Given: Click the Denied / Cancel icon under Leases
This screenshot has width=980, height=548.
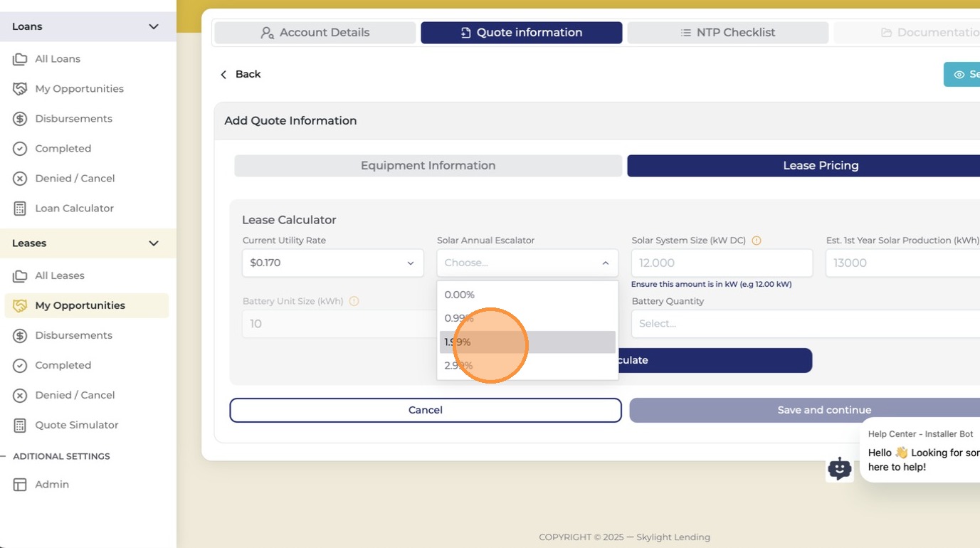Looking at the screenshot, I should click(x=20, y=395).
